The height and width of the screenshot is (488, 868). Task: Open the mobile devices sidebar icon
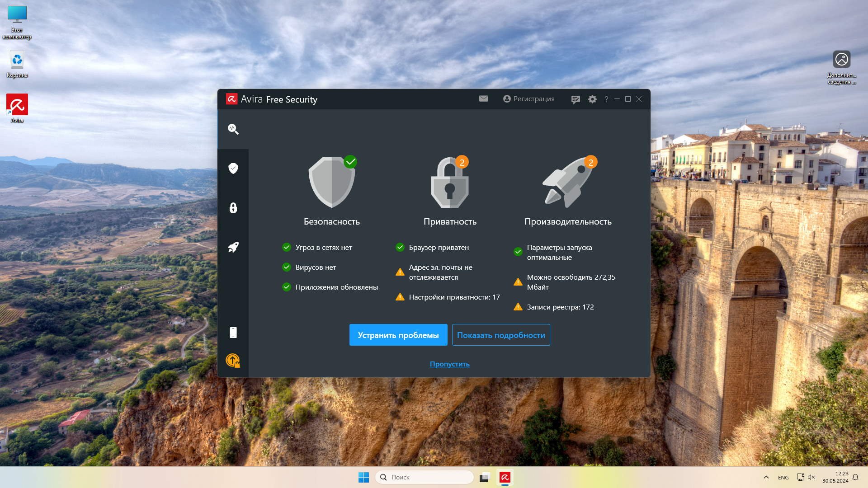tap(233, 333)
